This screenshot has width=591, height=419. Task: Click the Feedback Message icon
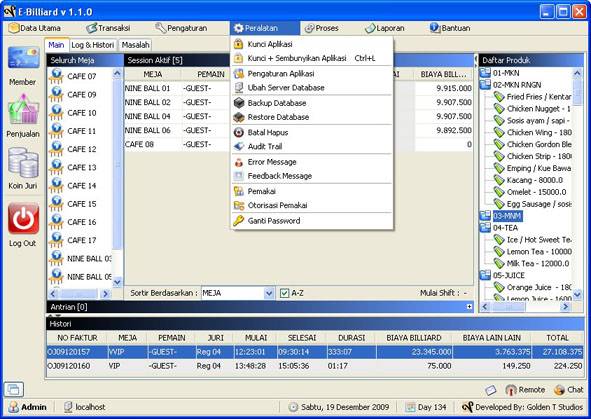[239, 176]
